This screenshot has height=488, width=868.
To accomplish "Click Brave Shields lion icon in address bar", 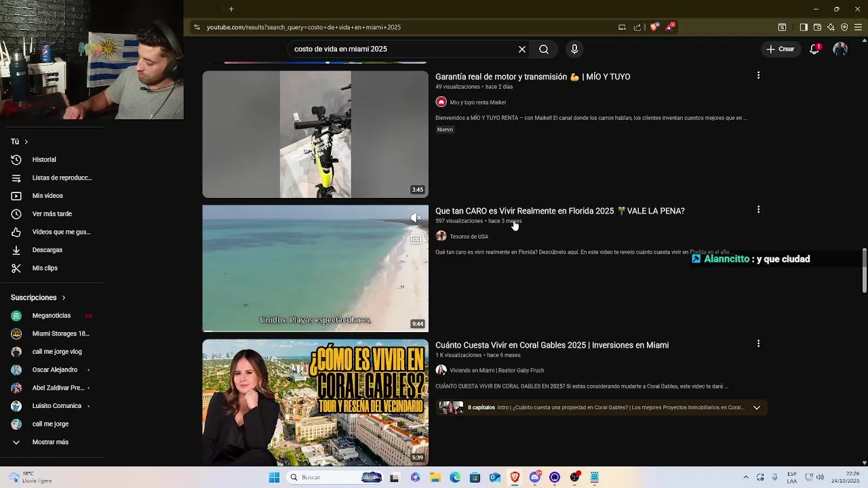I will 654,27.
